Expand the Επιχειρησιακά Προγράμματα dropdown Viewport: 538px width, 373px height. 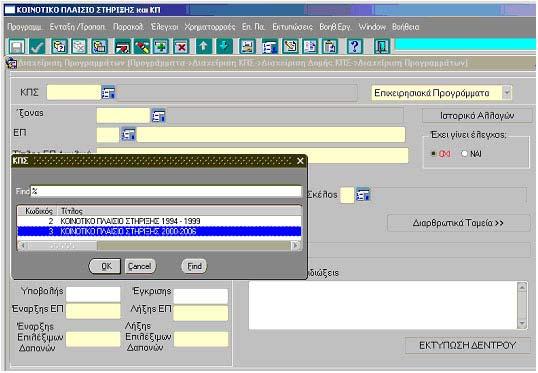[x=507, y=93]
